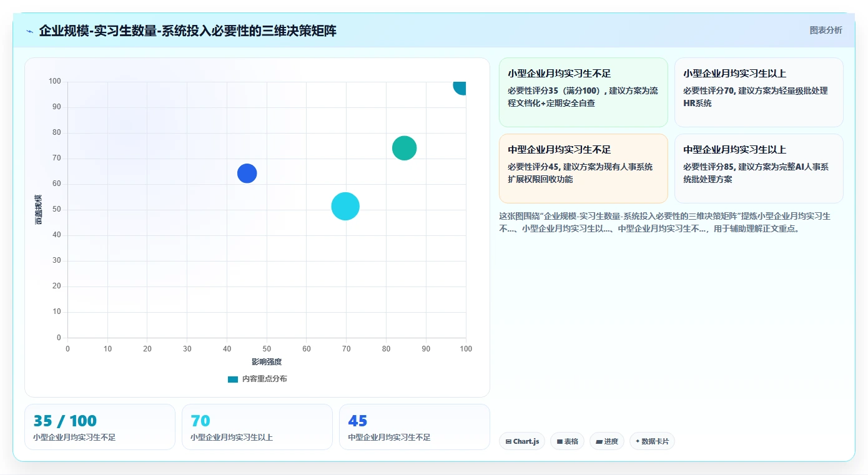Image resolution: width=868 pixels, height=475 pixels.
Task: Click the Chart.js tag chip
Action: tap(522, 441)
